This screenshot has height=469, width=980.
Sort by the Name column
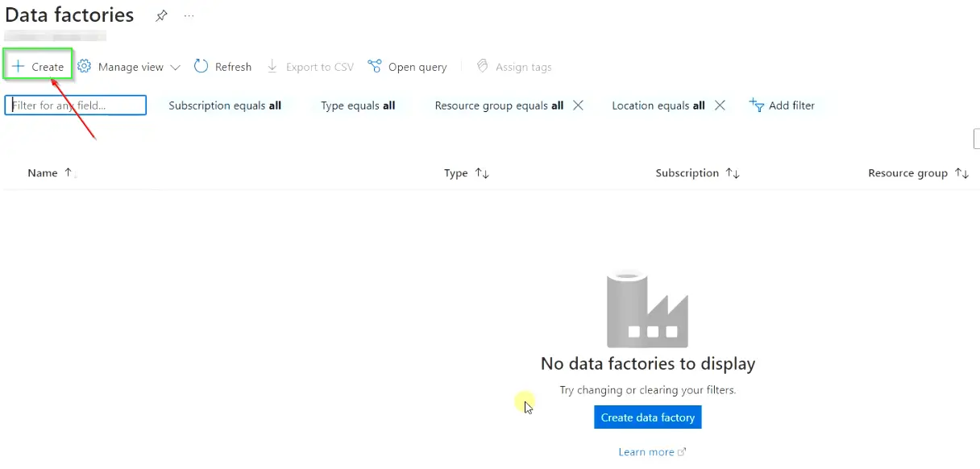click(x=50, y=173)
